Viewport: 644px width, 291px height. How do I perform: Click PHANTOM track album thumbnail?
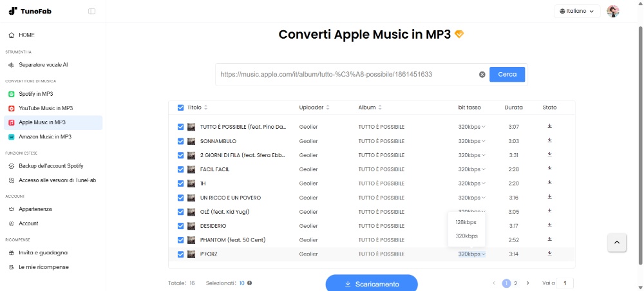pyautogui.click(x=191, y=240)
